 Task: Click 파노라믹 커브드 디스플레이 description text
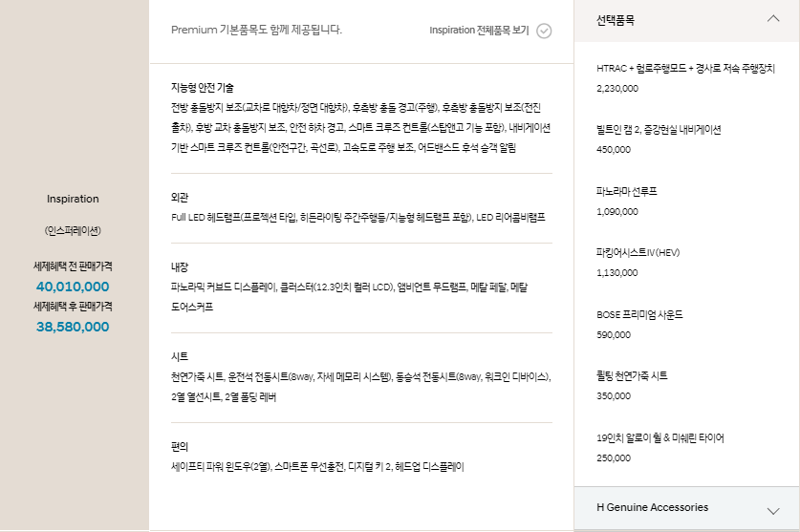click(350, 297)
